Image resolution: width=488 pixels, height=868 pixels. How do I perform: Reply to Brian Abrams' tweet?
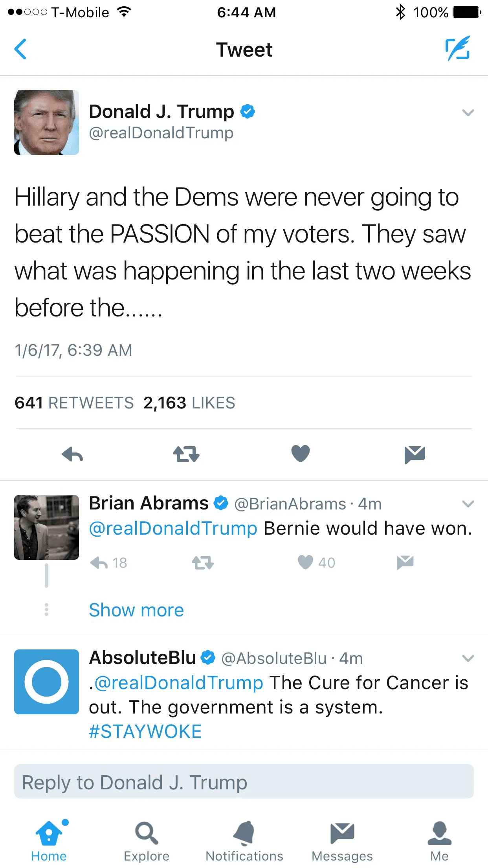(99, 563)
